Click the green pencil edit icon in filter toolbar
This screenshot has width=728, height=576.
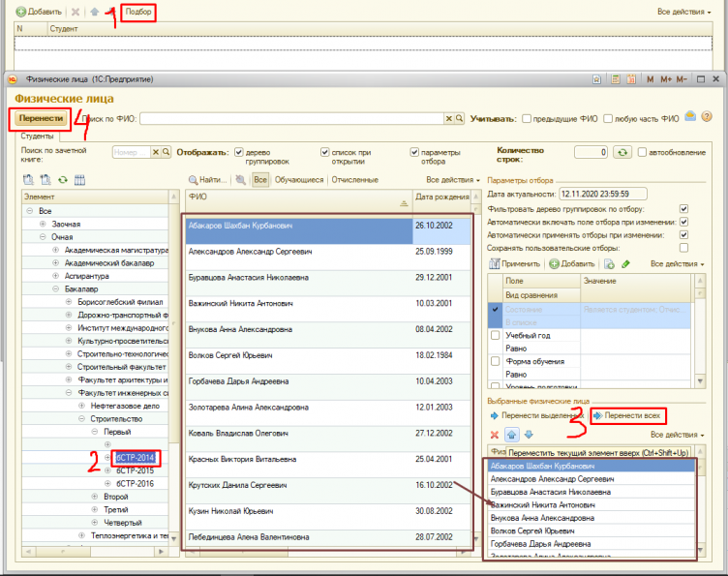tap(625, 264)
